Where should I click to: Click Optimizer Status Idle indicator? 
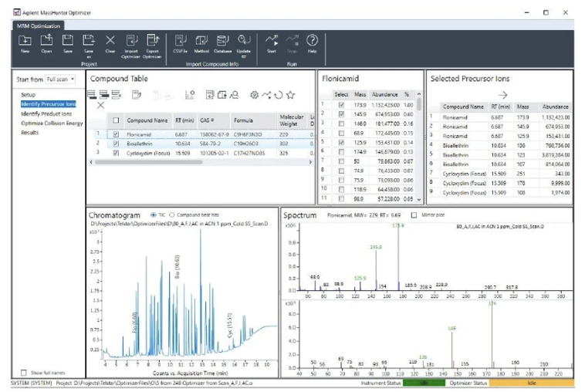click(x=532, y=383)
